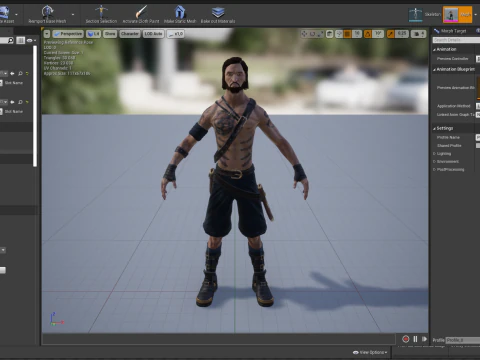
Task: Step forward one frame
Action: 424,339
